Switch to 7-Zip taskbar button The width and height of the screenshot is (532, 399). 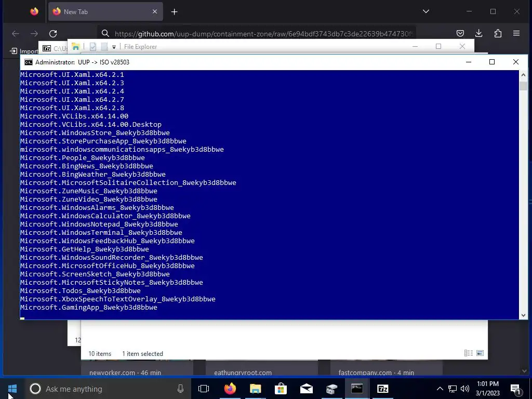coord(382,389)
